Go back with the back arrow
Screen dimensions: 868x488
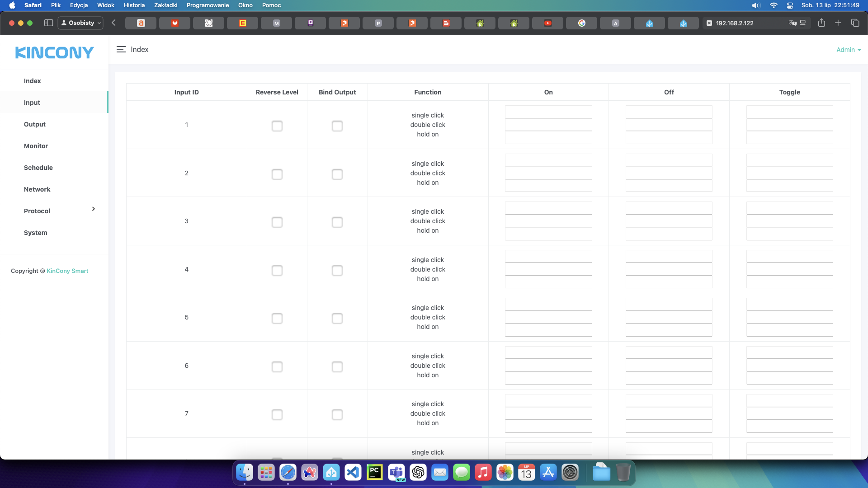point(114,23)
